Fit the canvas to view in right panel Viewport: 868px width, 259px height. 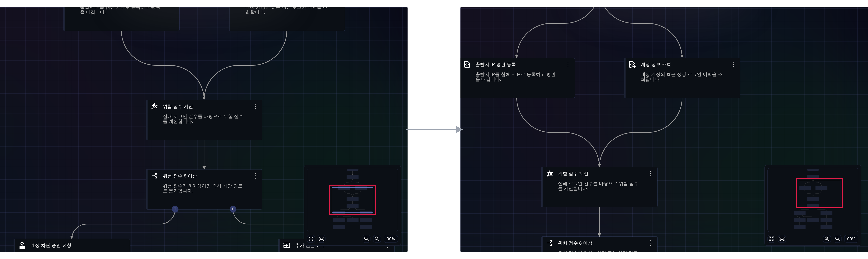[782, 239]
